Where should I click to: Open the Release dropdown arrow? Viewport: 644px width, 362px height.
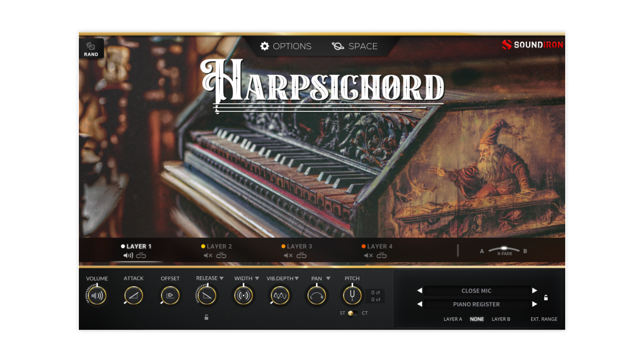point(221,278)
